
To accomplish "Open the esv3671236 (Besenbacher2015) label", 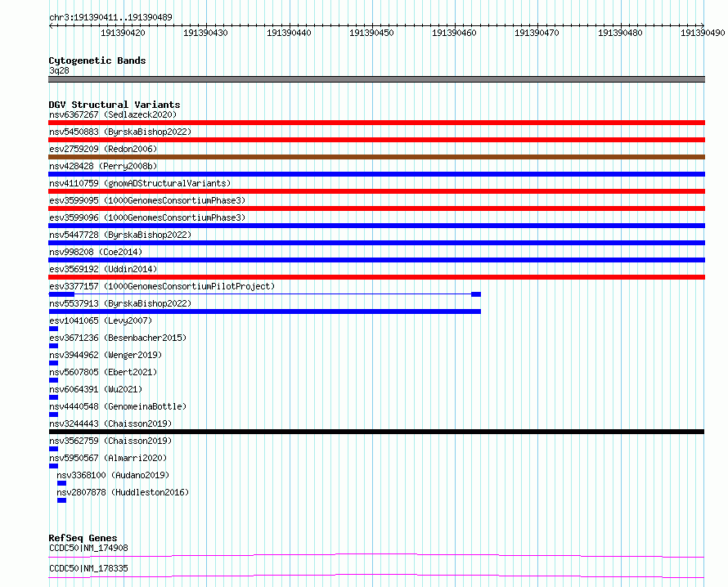I will pos(118,338).
